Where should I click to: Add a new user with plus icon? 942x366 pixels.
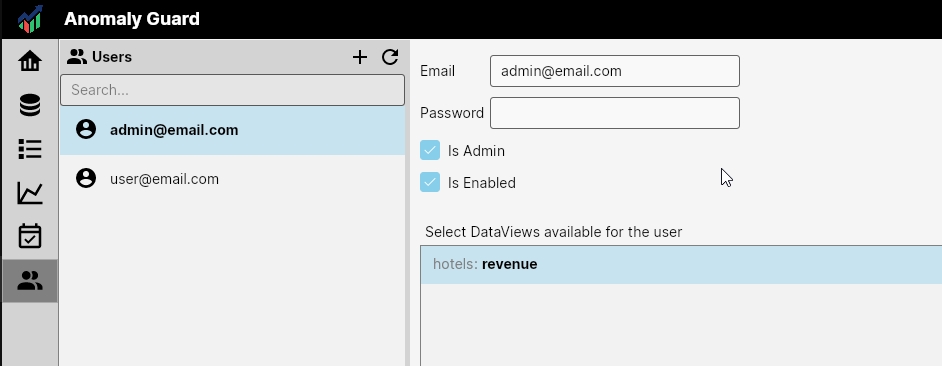point(360,57)
